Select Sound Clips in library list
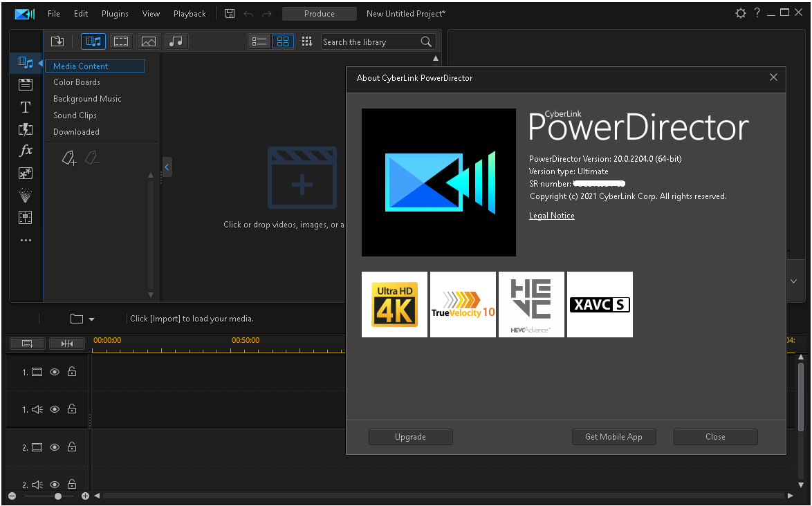The image size is (812, 506). [75, 115]
